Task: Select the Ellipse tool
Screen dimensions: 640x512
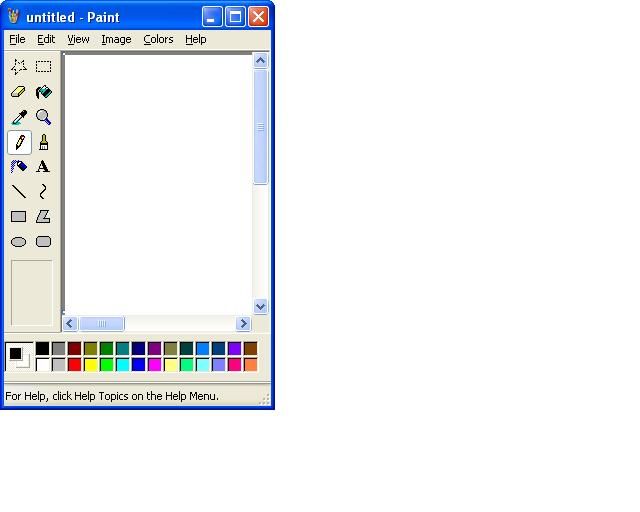Action: 19,242
